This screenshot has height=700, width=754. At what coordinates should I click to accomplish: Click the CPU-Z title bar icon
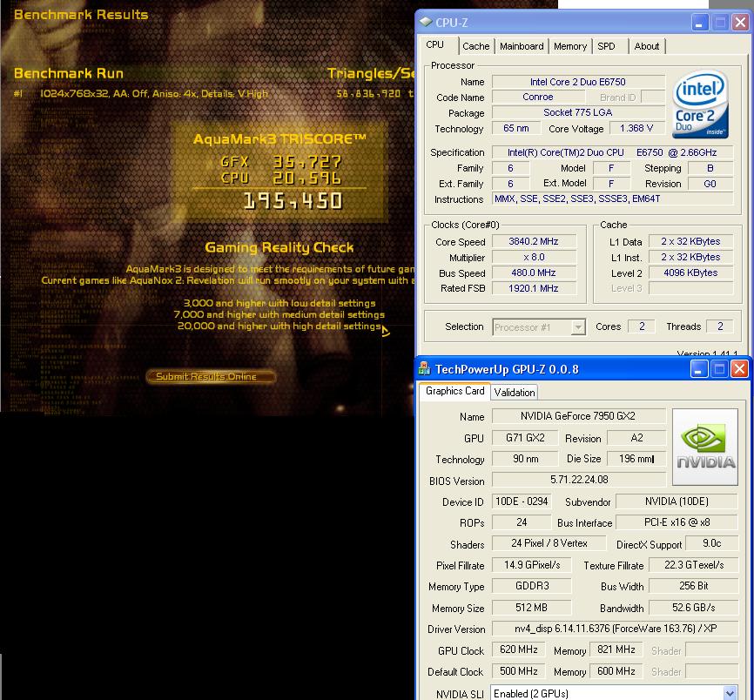click(x=426, y=22)
